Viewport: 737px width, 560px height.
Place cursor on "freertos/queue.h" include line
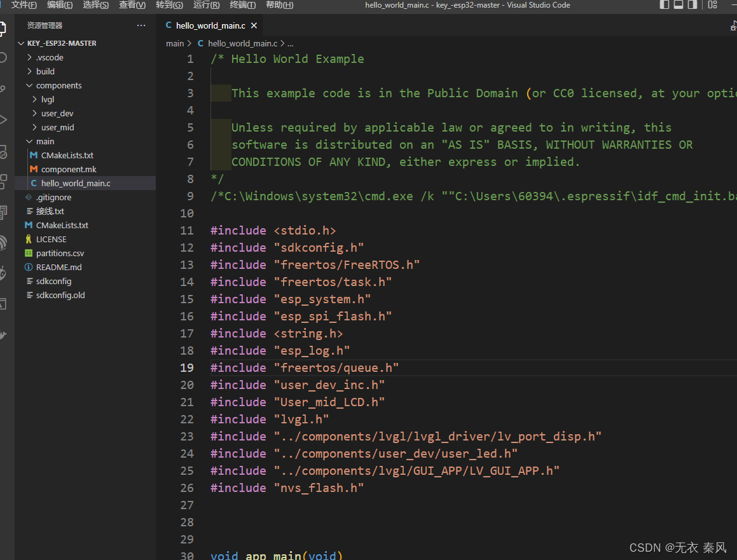point(305,368)
